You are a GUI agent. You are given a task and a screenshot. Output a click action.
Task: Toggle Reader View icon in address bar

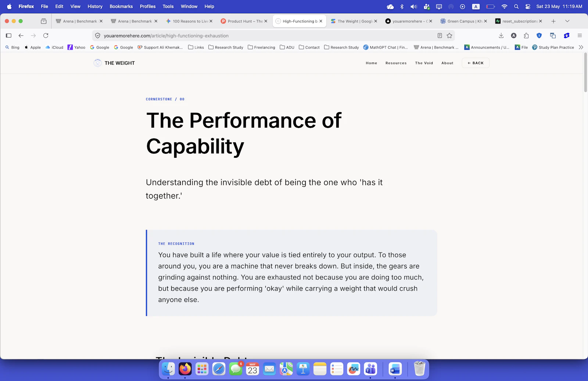click(x=440, y=36)
